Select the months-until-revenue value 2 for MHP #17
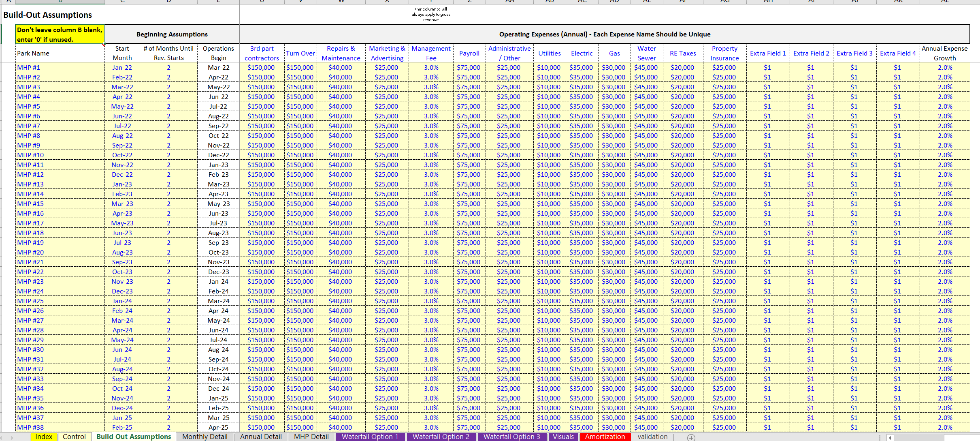This screenshot has width=980, height=441. coord(168,223)
